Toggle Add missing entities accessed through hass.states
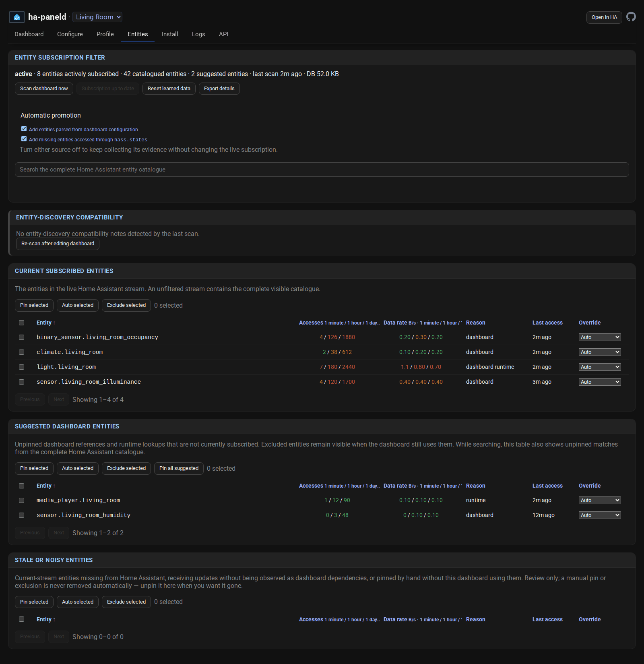 (x=24, y=139)
